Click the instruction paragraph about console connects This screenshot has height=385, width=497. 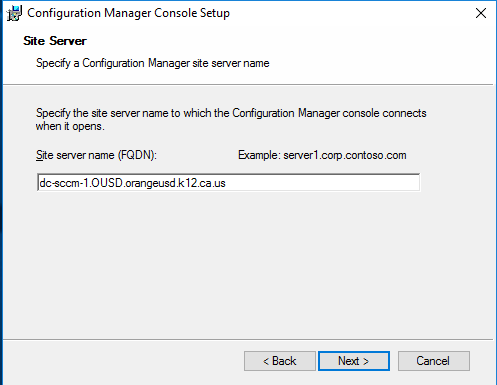(231, 119)
